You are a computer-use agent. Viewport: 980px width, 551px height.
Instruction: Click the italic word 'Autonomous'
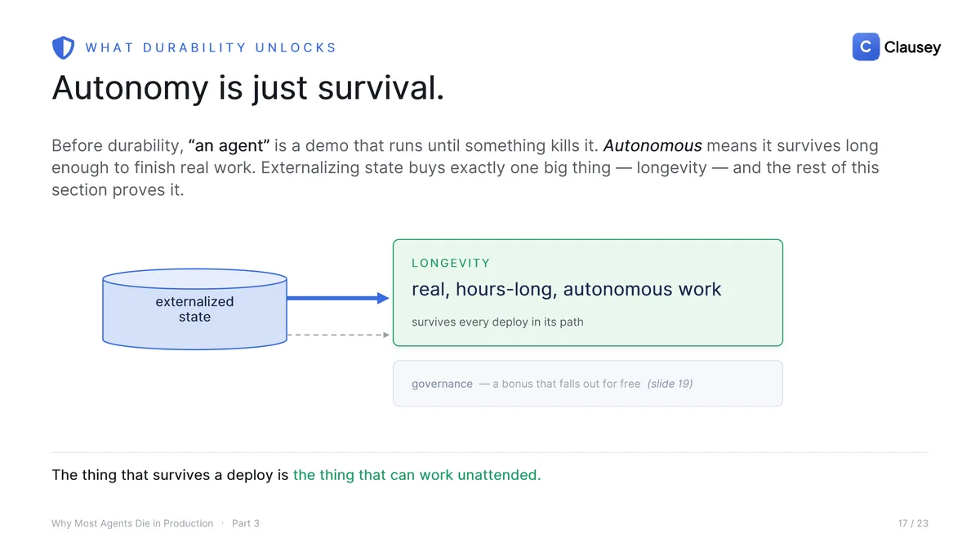pos(653,146)
